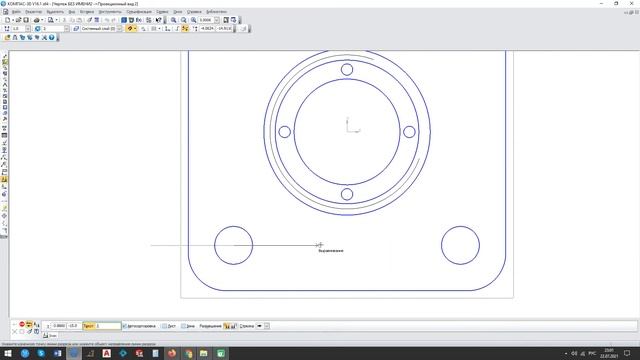Click the Текст input field
The height and width of the screenshot is (360, 640).
click(108, 326)
